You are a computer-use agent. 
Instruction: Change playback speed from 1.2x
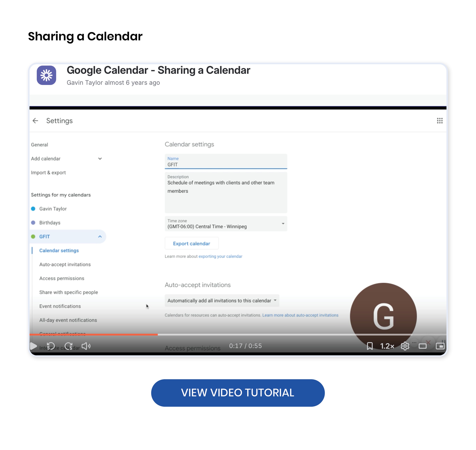(x=387, y=346)
